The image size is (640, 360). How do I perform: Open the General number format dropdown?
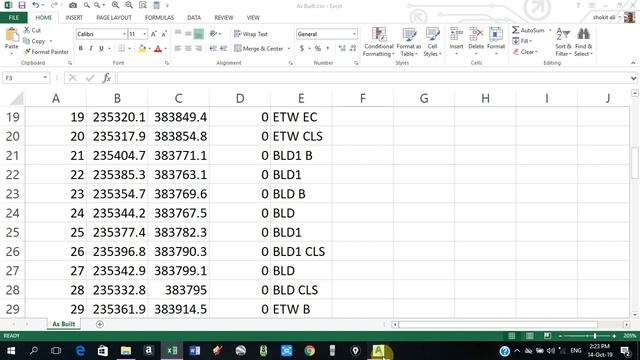pyautogui.click(x=354, y=34)
